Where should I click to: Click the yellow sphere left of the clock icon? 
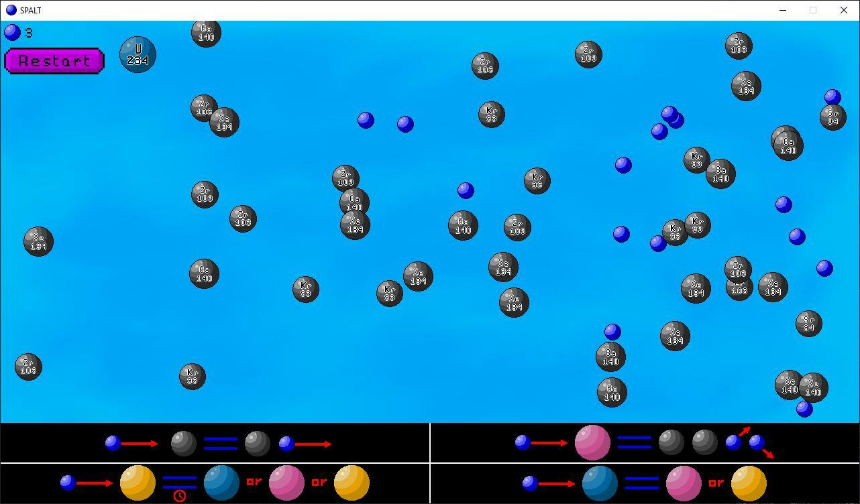(138, 483)
